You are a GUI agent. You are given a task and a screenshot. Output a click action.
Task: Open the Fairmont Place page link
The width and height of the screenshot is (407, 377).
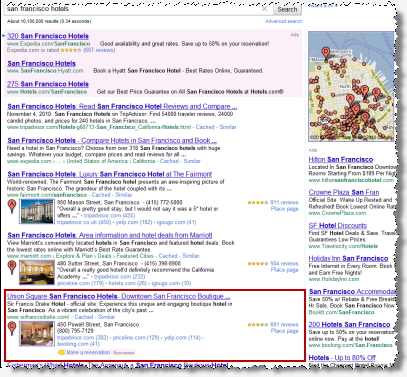coord(284,209)
